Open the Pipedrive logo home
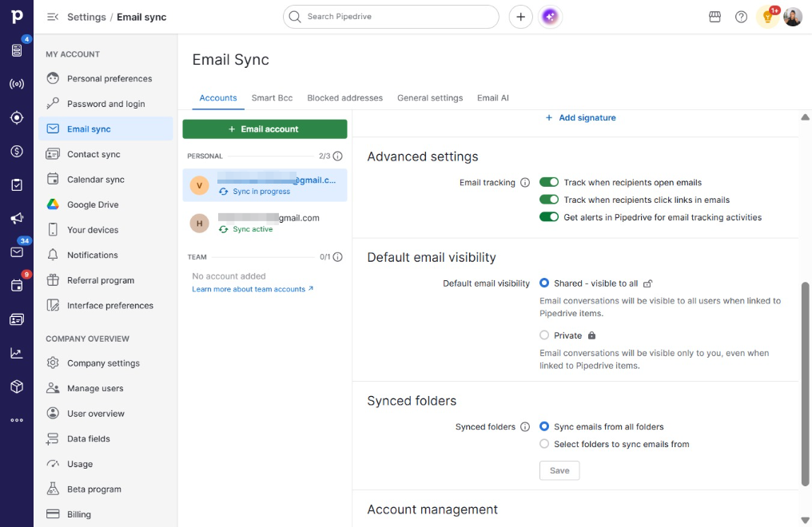The height and width of the screenshot is (527, 812). click(x=17, y=17)
